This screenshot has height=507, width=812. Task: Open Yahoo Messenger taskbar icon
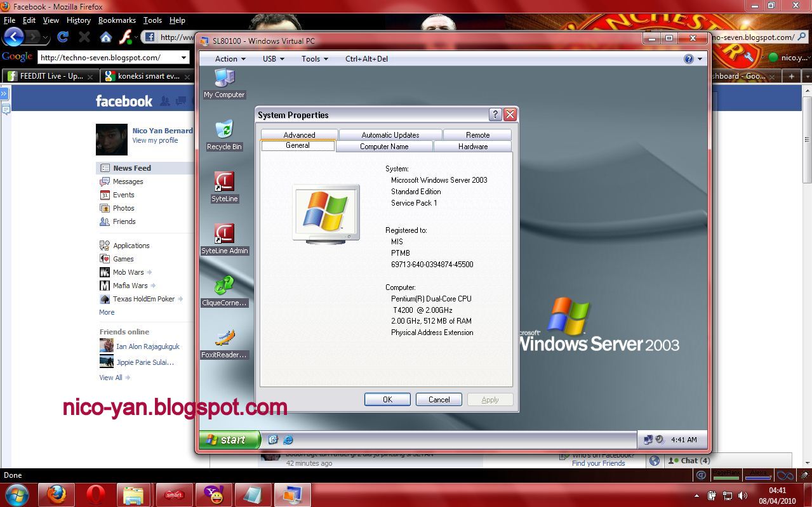[213, 494]
